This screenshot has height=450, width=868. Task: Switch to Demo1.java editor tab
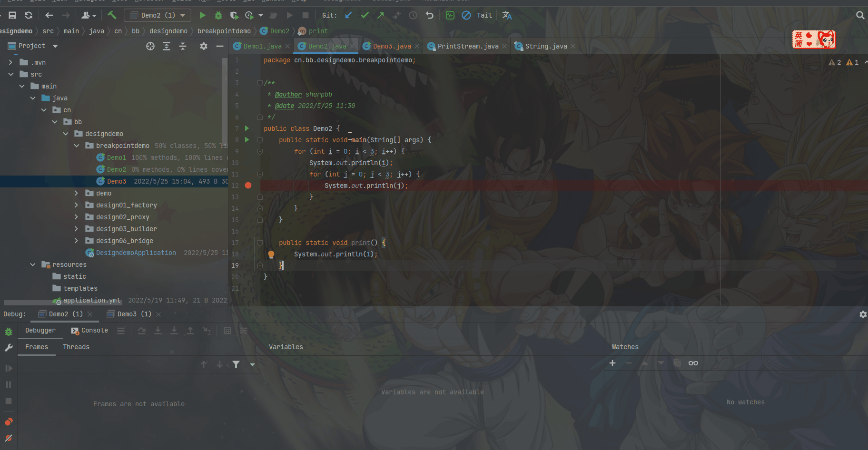click(262, 46)
